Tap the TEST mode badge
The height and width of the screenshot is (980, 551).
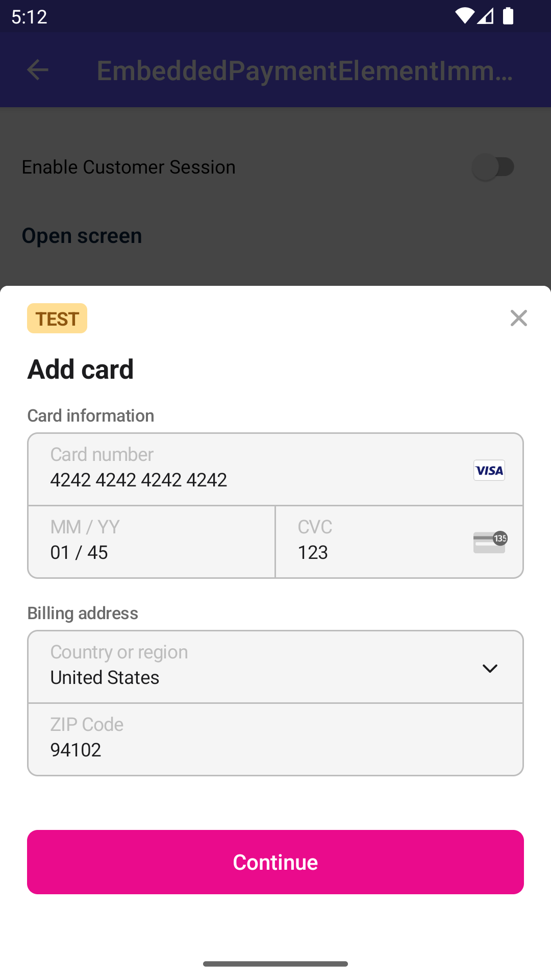coord(57,318)
